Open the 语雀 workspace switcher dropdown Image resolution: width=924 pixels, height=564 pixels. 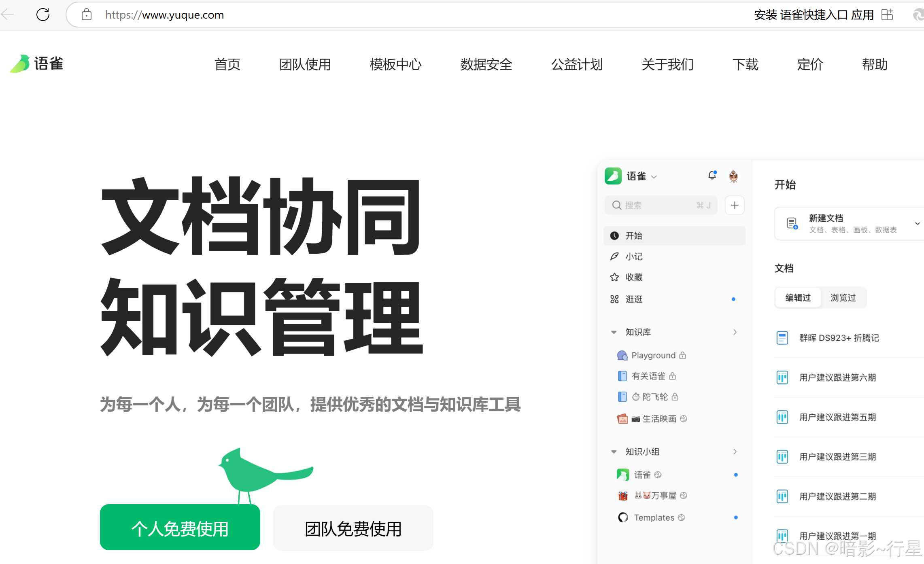pos(654,177)
